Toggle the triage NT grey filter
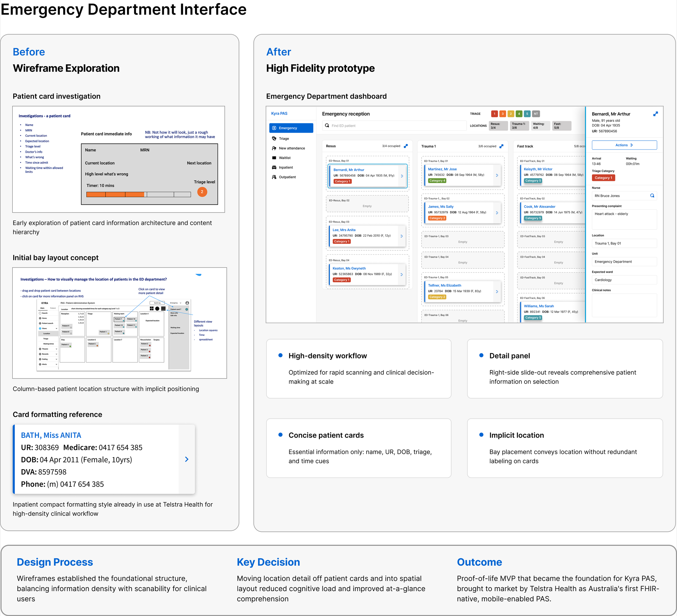Screen dimensions: 677x616 (x=536, y=114)
